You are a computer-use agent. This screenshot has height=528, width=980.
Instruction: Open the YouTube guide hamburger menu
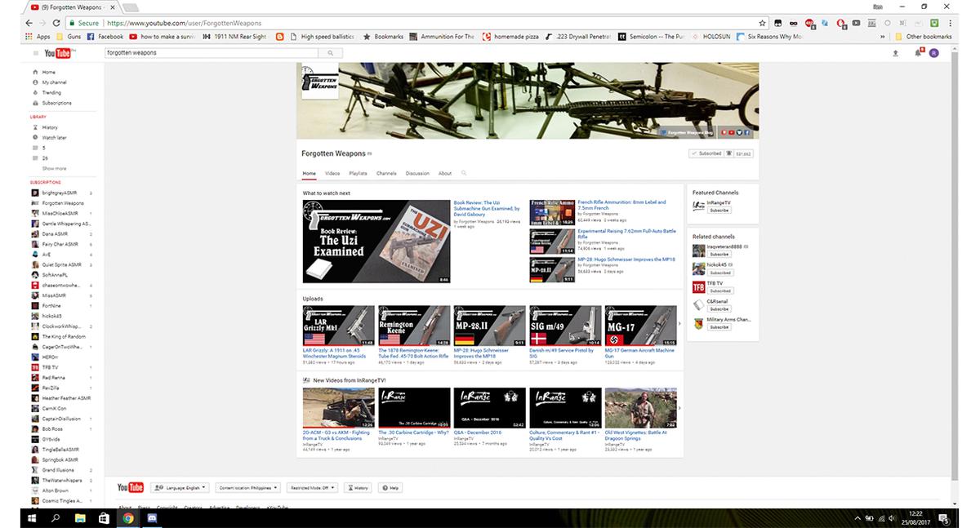point(35,53)
